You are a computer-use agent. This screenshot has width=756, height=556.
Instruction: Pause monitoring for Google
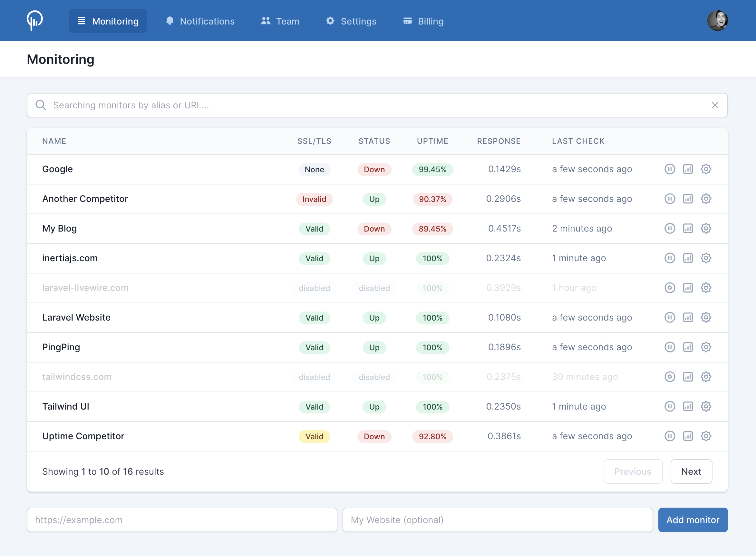(670, 169)
